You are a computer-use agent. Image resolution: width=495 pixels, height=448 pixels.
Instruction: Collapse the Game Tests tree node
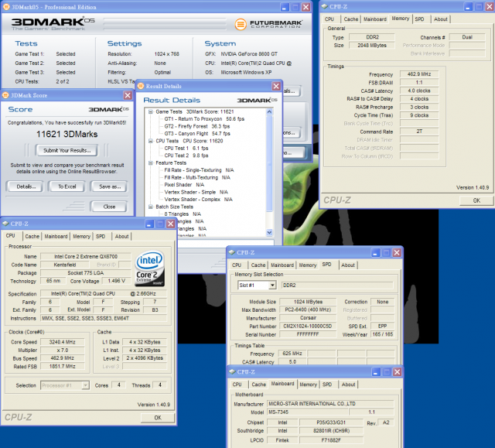coord(151,111)
